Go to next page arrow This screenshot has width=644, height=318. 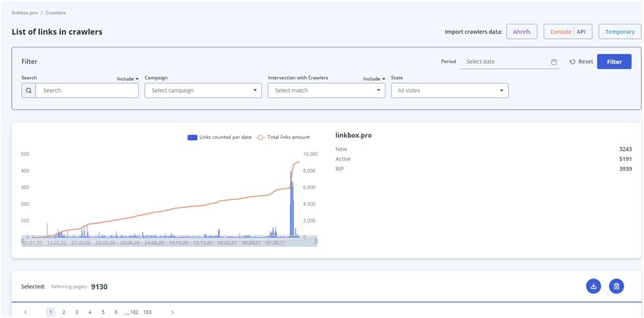tap(172, 312)
